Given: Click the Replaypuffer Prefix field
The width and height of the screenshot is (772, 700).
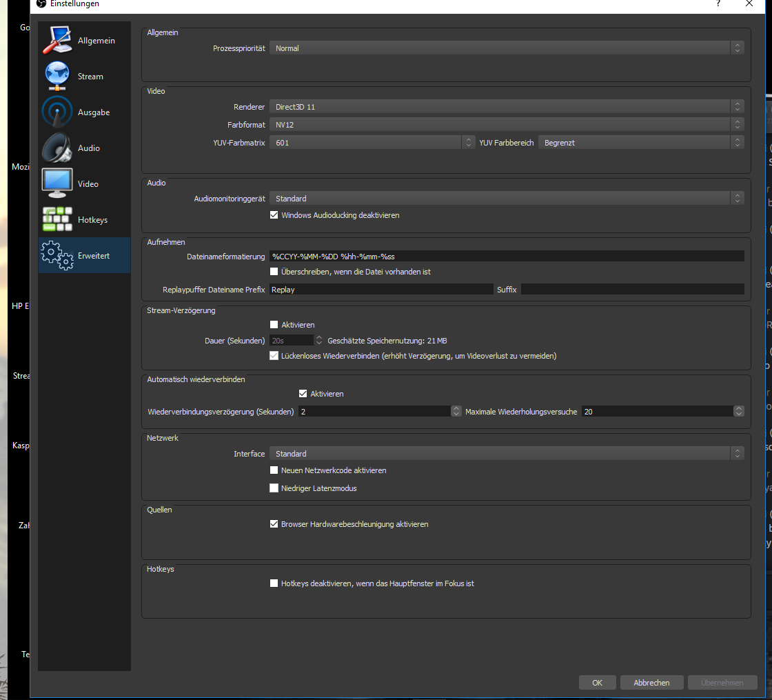Looking at the screenshot, I should 381,290.
